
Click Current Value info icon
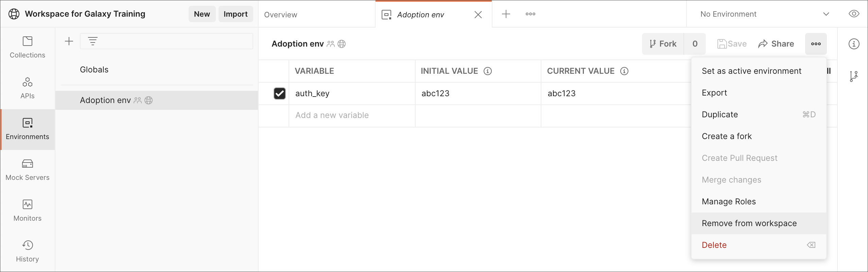click(x=624, y=71)
